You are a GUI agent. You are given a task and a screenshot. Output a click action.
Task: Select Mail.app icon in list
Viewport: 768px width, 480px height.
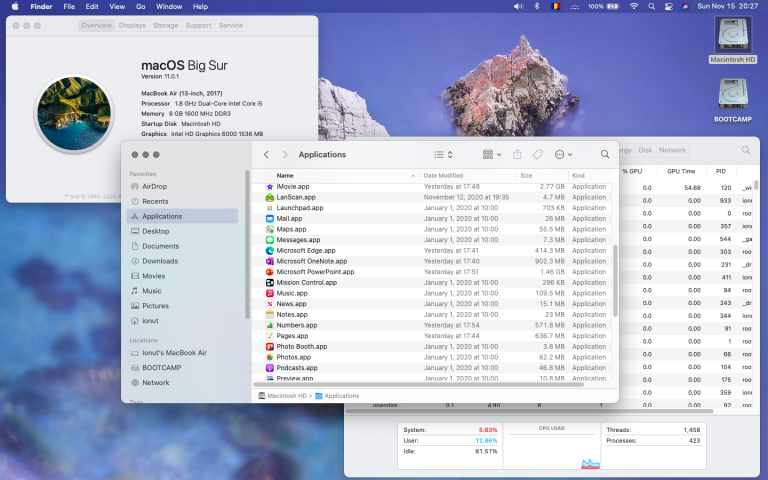[x=269, y=218]
